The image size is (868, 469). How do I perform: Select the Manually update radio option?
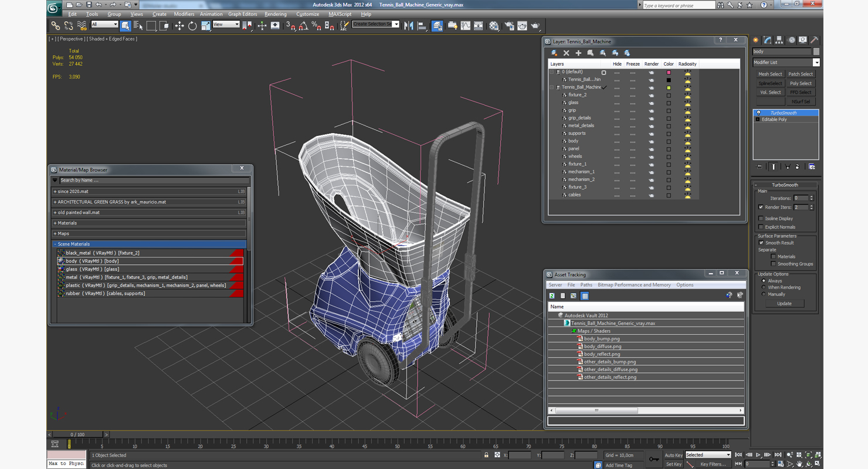[764, 294]
